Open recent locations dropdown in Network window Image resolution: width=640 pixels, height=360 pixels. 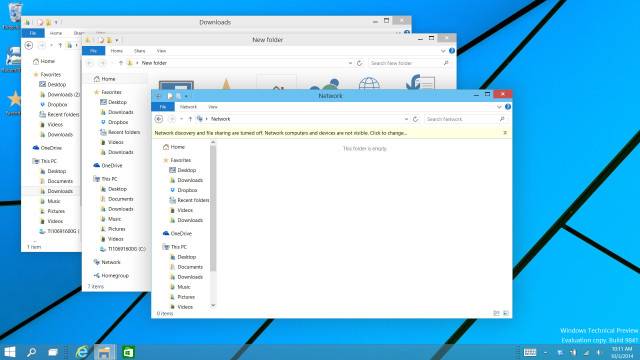coord(181,119)
